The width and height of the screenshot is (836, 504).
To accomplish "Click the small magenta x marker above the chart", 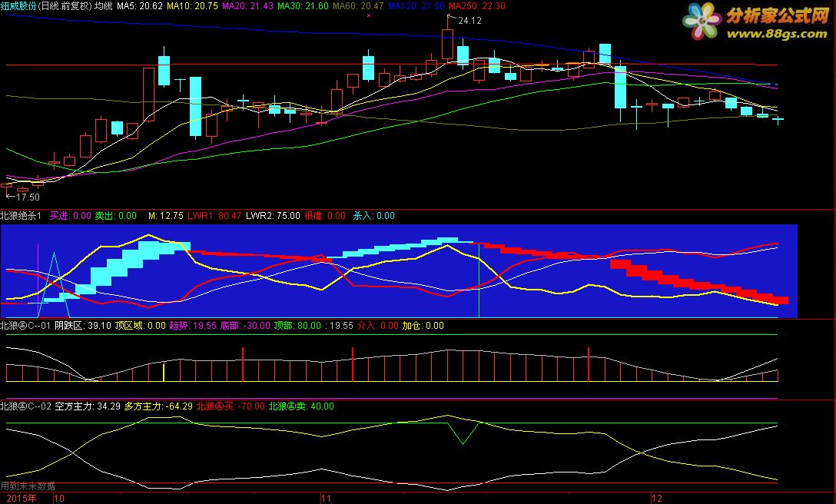I will click(x=368, y=15).
